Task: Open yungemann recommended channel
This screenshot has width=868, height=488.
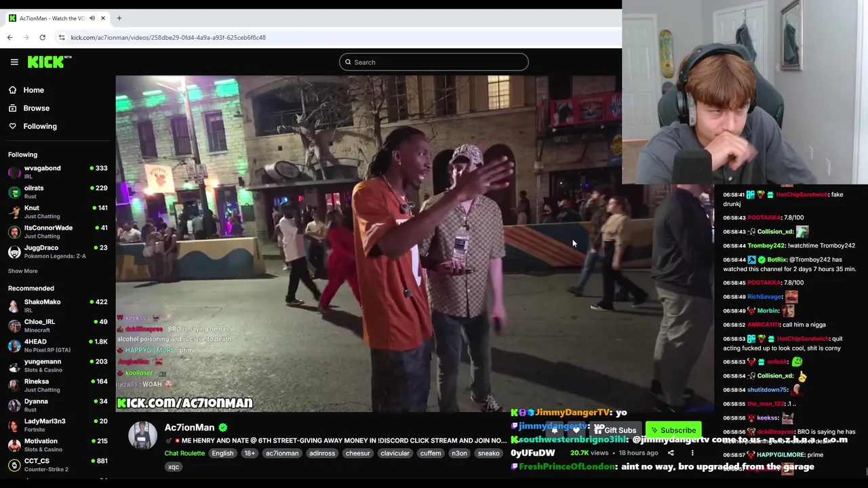Action: coord(58,365)
